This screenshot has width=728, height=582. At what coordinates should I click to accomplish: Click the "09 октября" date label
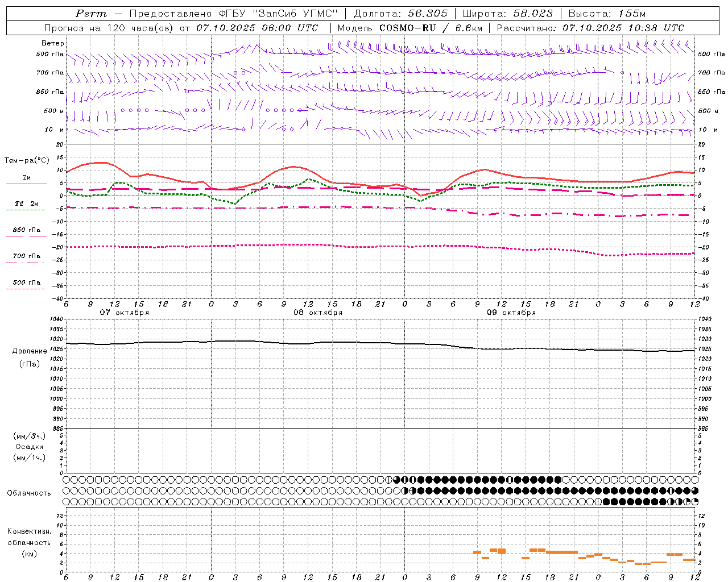click(511, 313)
